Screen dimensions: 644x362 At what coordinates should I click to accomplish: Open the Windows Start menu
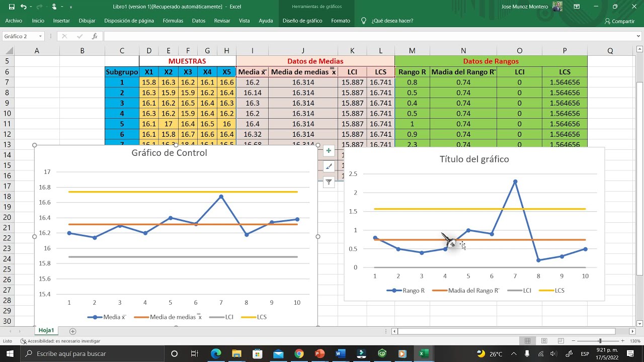tap(11, 353)
